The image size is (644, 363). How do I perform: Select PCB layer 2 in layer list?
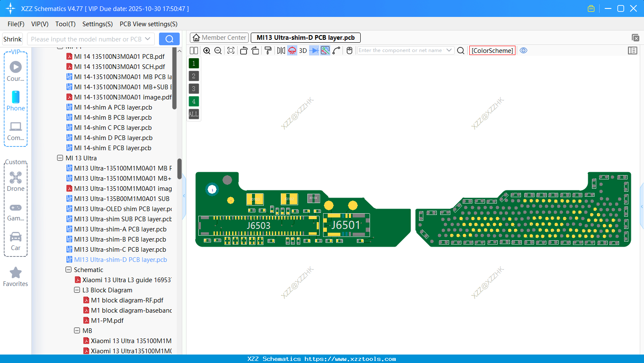pos(193,76)
